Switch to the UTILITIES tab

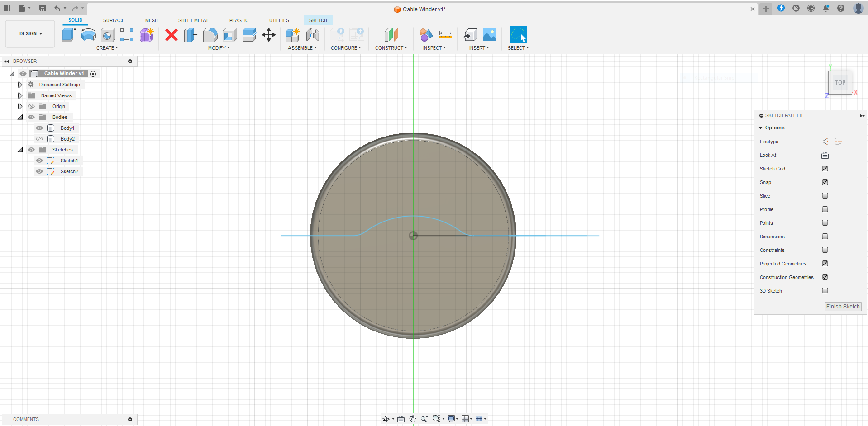tap(279, 20)
